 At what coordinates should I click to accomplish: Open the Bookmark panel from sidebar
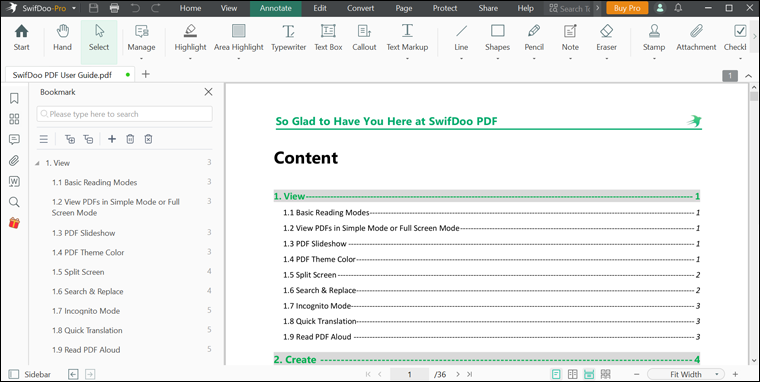click(x=15, y=98)
